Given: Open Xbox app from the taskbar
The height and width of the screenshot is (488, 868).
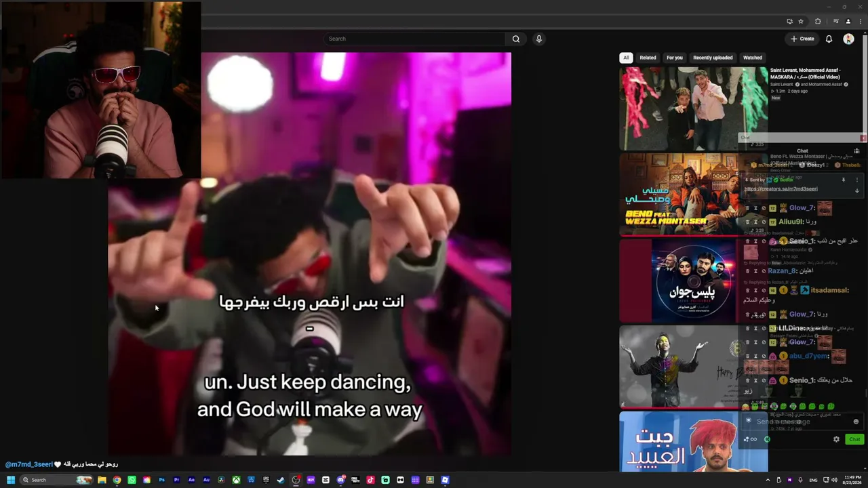Looking at the screenshot, I should (236, 480).
